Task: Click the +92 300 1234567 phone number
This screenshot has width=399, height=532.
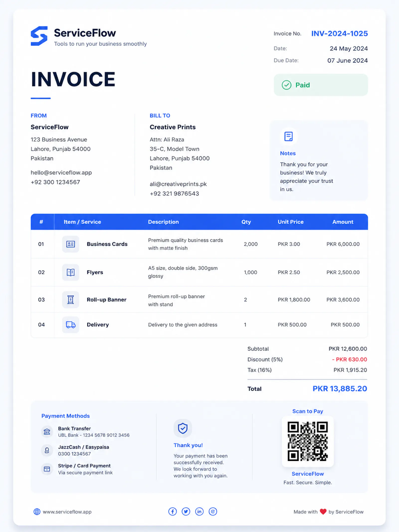Action: pos(55,182)
